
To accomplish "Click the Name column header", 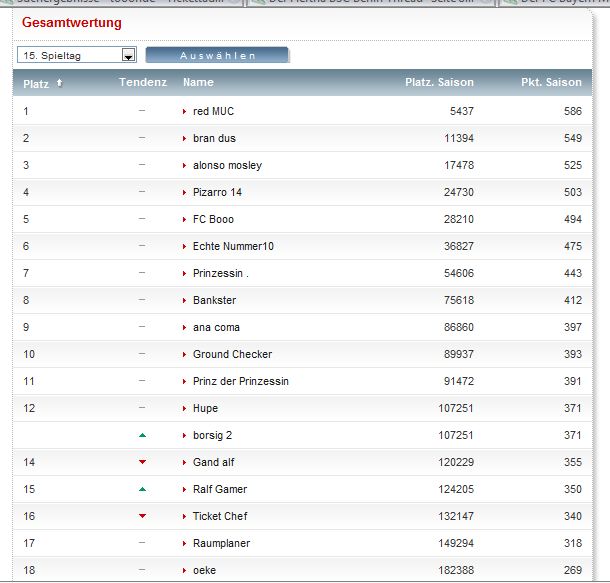I will coord(198,83).
